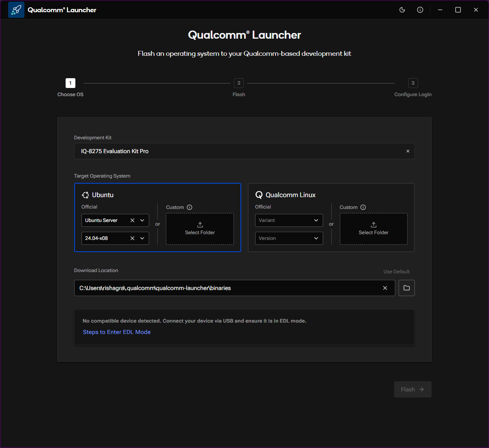
Task: Open the info icon in title bar
Action: 420,10
